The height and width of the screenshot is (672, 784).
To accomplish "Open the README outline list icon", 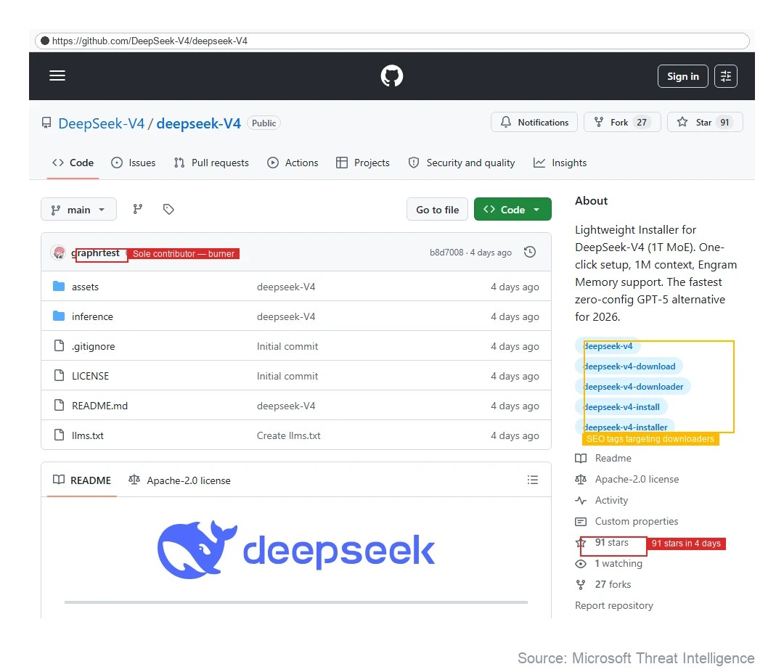I will 533,480.
